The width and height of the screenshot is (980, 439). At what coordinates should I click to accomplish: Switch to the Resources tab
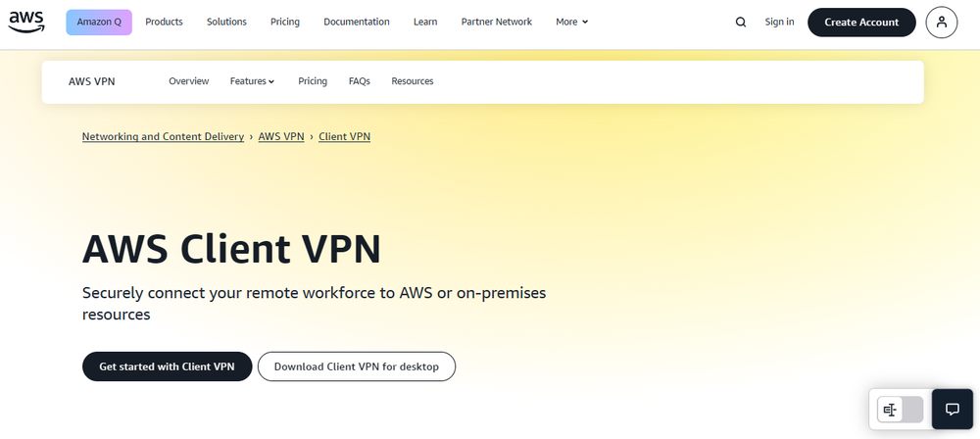[413, 81]
